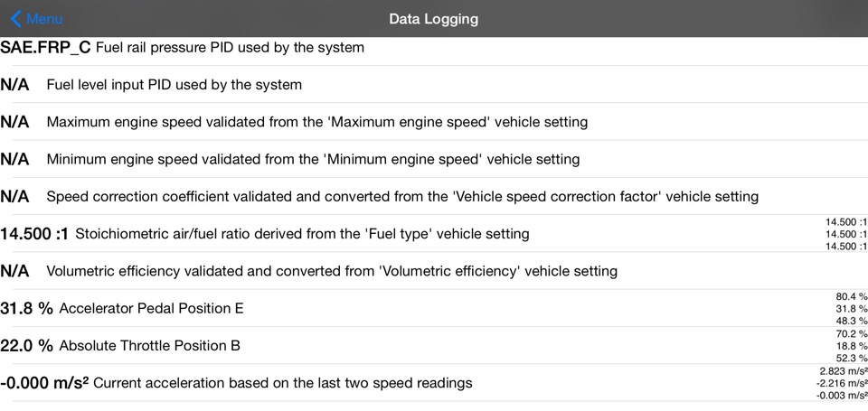The image size is (868, 411).
Task: Tap the air/fuel ratio min/max readings
Action: tap(846, 234)
